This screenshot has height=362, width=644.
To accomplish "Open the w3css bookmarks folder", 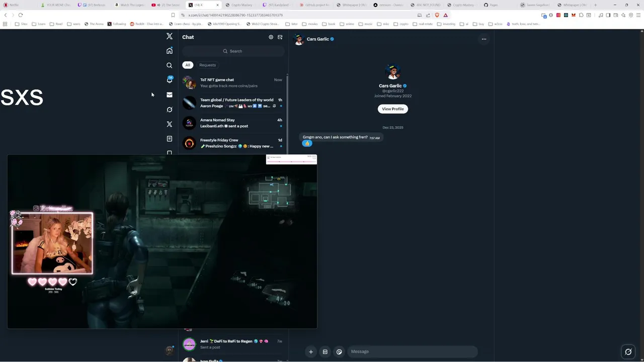I will point(495,24).
